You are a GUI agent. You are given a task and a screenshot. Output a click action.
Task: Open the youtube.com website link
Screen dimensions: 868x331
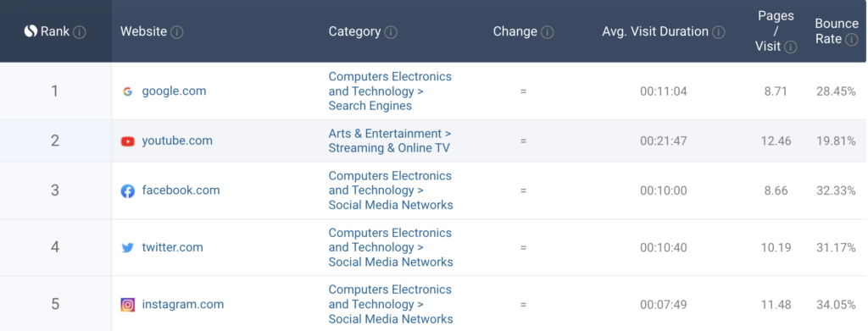pyautogui.click(x=177, y=141)
